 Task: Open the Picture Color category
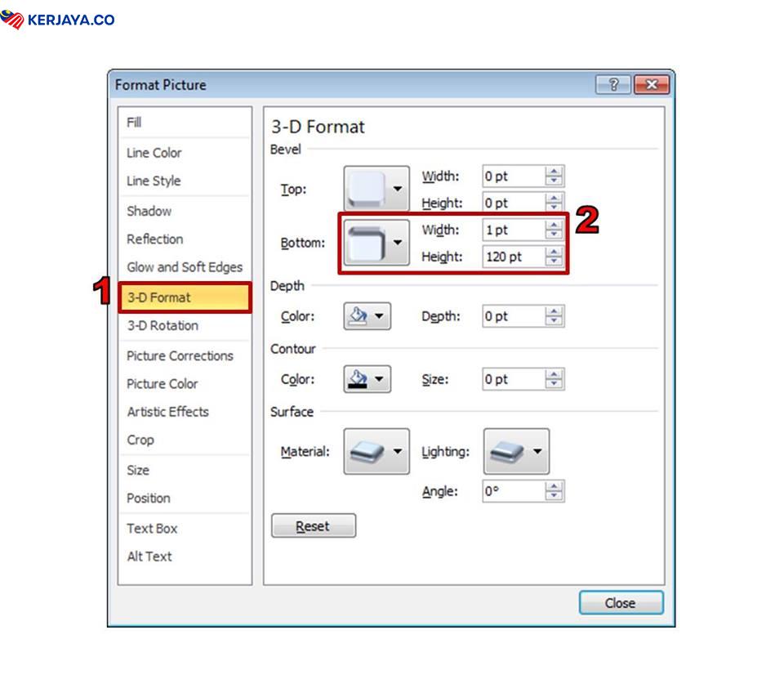(185, 383)
